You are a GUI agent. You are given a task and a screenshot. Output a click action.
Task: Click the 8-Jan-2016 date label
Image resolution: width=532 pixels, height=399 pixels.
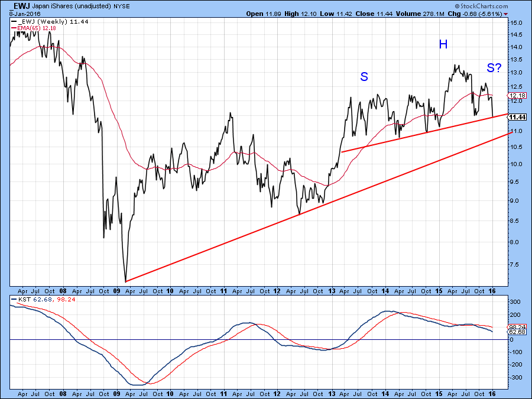tap(25, 14)
